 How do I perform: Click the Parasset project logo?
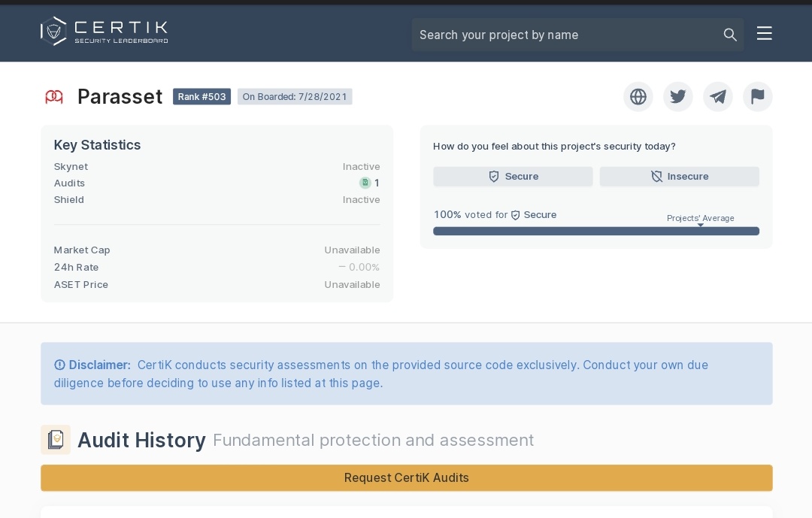pyautogui.click(x=54, y=97)
